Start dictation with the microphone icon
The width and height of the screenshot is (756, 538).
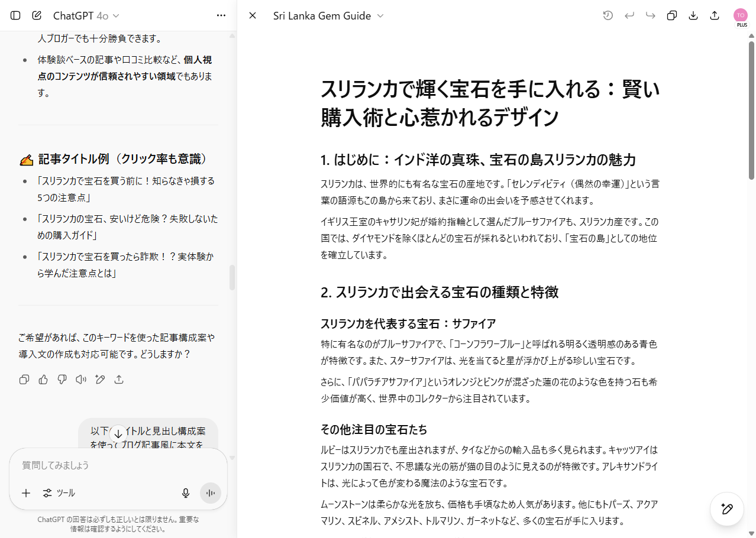coord(186,493)
